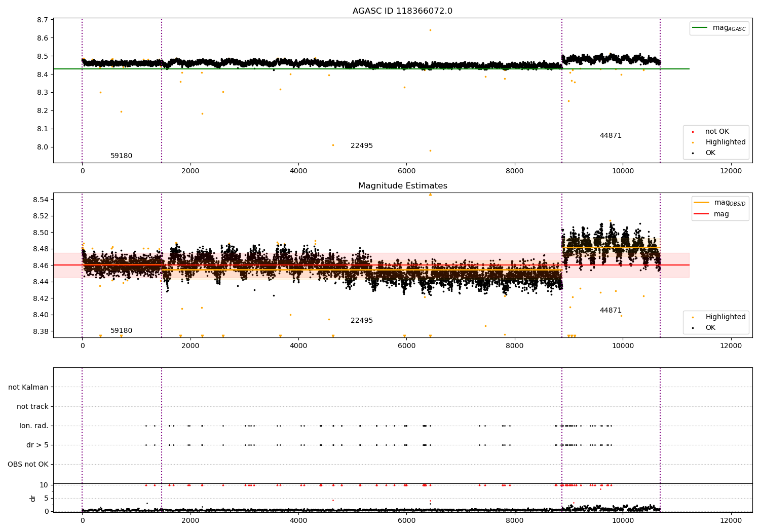Click the 'Ion. rad.' axis label

click(34, 426)
